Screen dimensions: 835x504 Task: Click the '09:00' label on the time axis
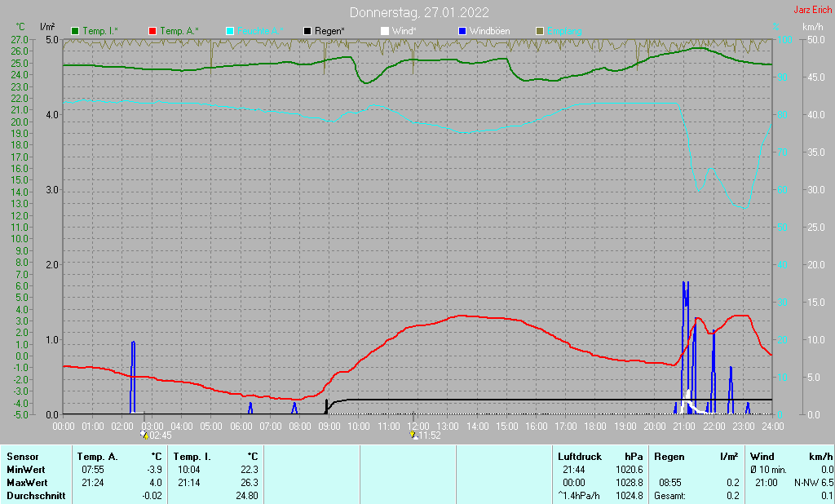tap(329, 427)
